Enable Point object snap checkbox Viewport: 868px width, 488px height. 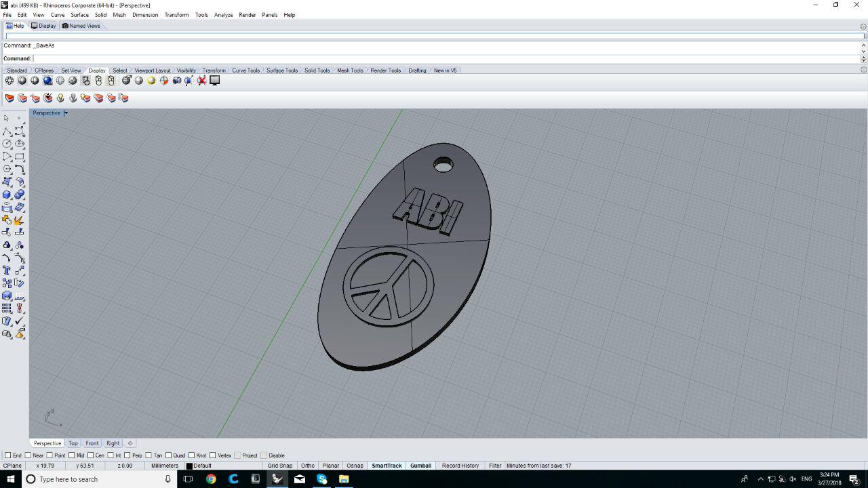[x=50, y=455]
